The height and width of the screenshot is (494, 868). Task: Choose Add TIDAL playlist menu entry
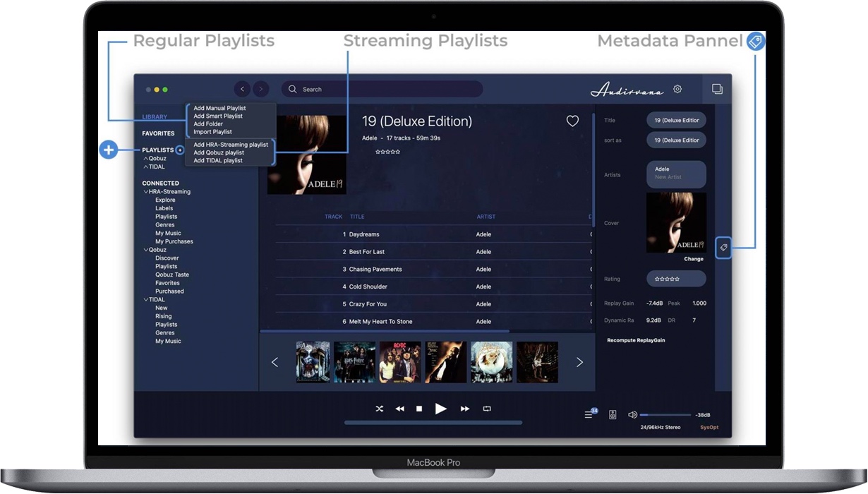tap(218, 160)
